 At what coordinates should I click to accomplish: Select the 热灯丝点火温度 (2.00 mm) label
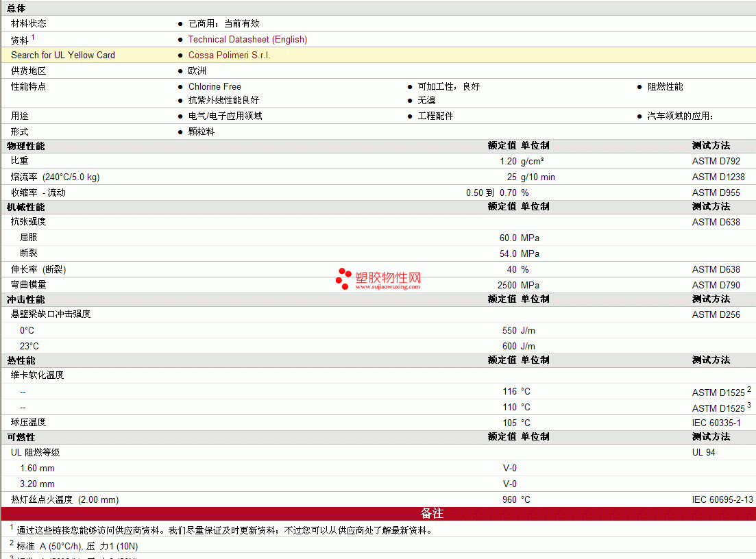point(64,499)
